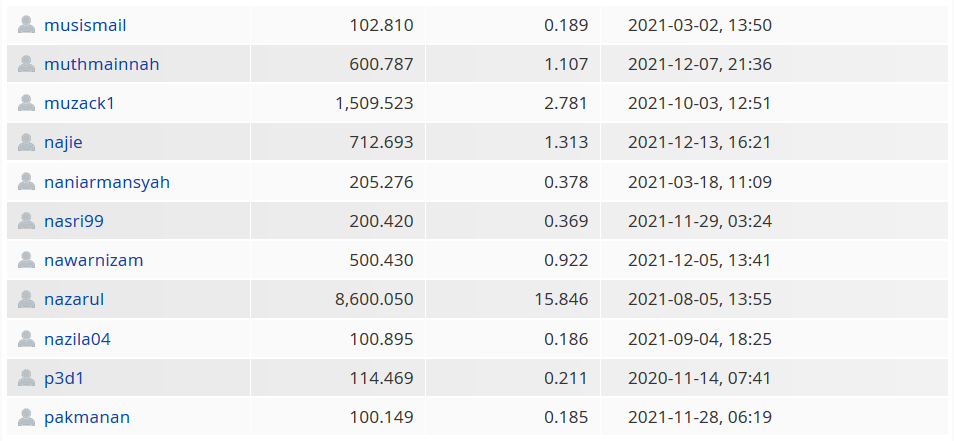The height and width of the screenshot is (441, 954).
Task: Select the profile icon beside muzack1
Action: pos(26,103)
